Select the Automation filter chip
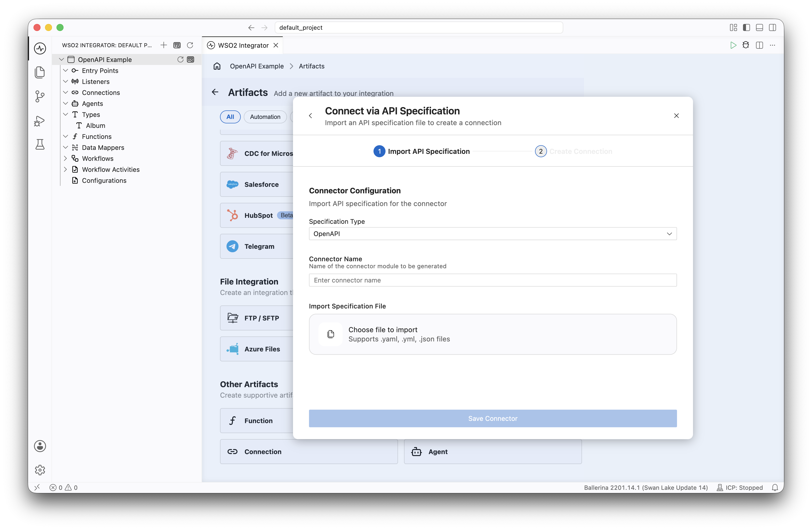 pos(265,117)
